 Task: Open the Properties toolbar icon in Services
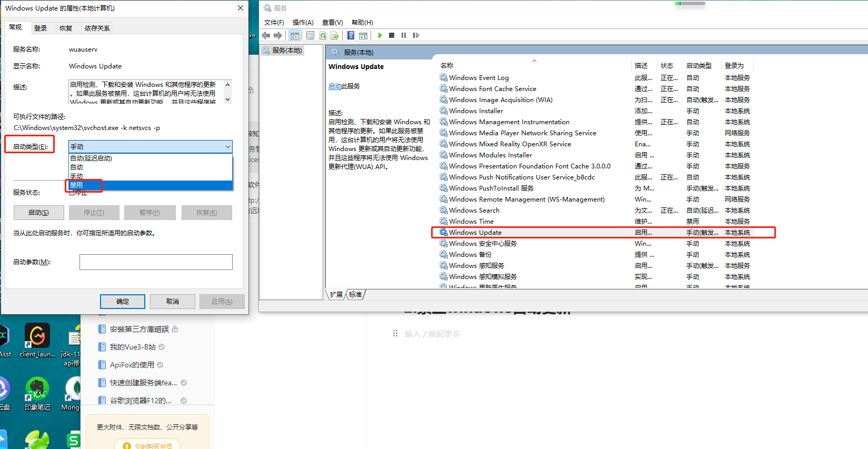310,35
